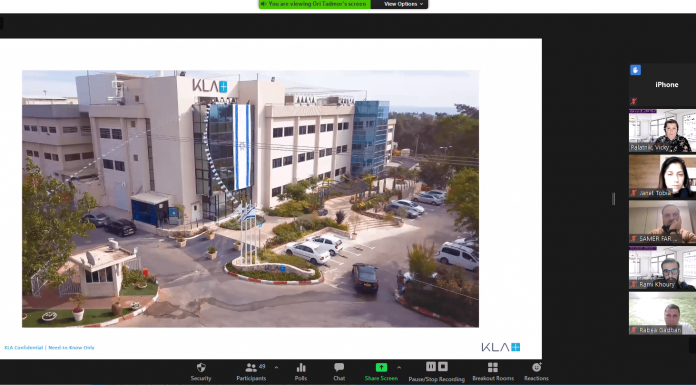Select Palatnik, Vicky's video thumbnail
This screenshot has width=696, height=385.
662,131
